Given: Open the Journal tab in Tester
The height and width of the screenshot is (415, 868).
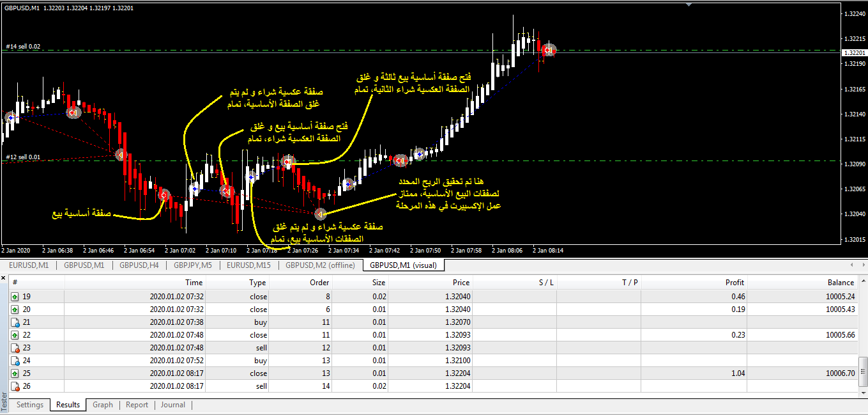Looking at the screenshot, I should click(172, 405).
